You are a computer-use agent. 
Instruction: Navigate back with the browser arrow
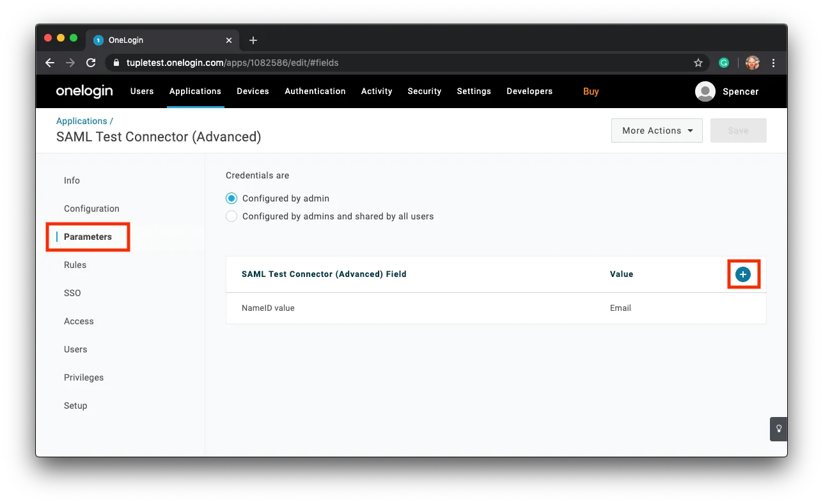pyautogui.click(x=49, y=63)
